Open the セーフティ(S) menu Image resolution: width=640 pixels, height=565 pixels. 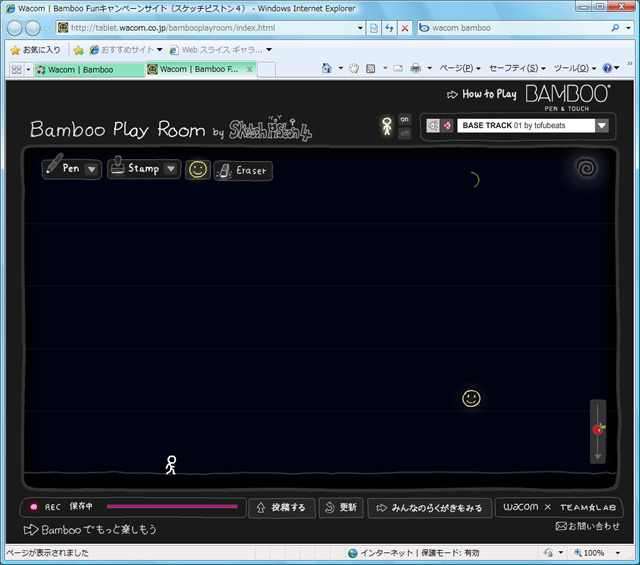[x=517, y=68]
